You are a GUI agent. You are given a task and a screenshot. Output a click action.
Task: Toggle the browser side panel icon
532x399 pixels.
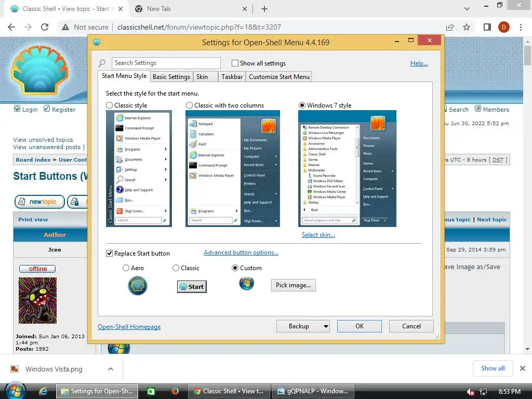tap(487, 27)
